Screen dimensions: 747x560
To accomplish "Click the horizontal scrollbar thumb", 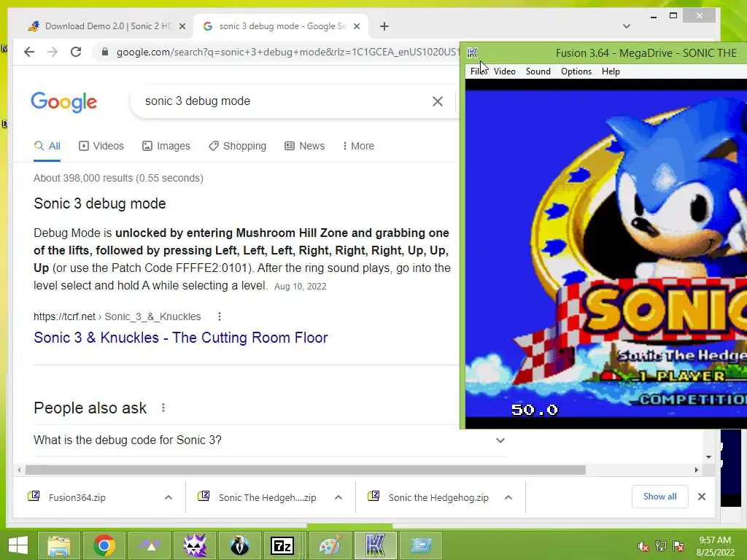I will pyautogui.click(x=306, y=470).
